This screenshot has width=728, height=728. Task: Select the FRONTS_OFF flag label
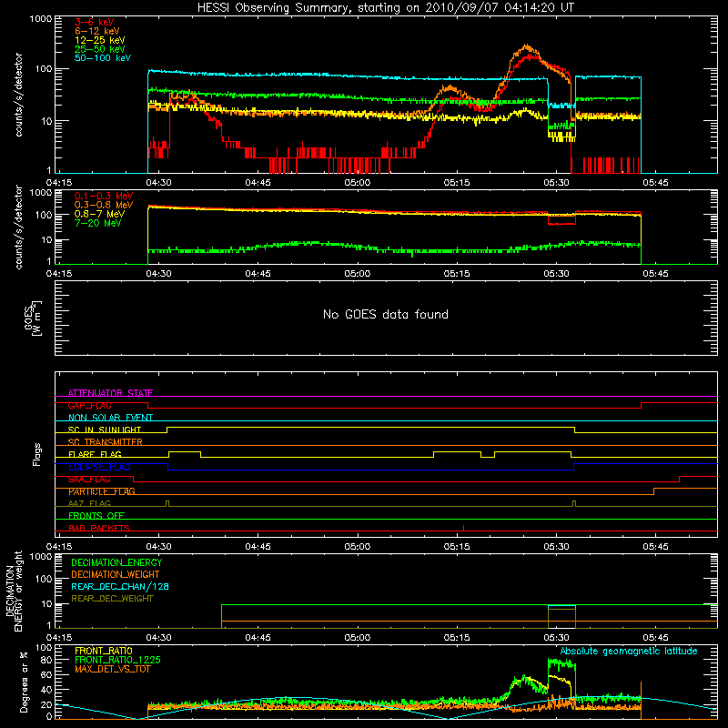pos(96,516)
